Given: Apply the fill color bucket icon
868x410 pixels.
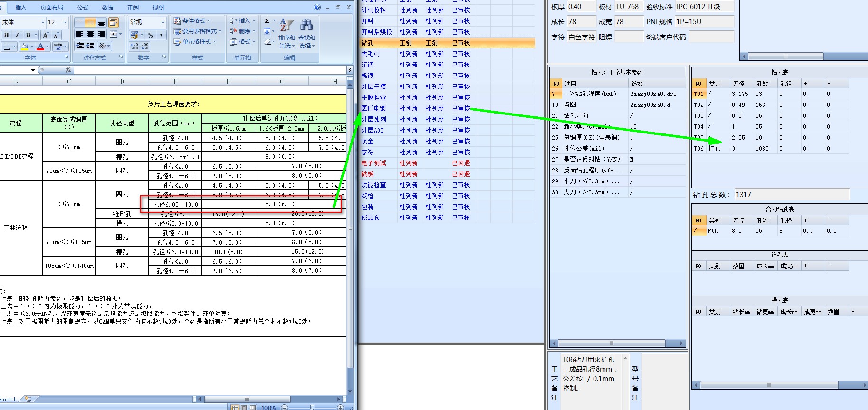Looking at the screenshot, I should coord(24,47).
